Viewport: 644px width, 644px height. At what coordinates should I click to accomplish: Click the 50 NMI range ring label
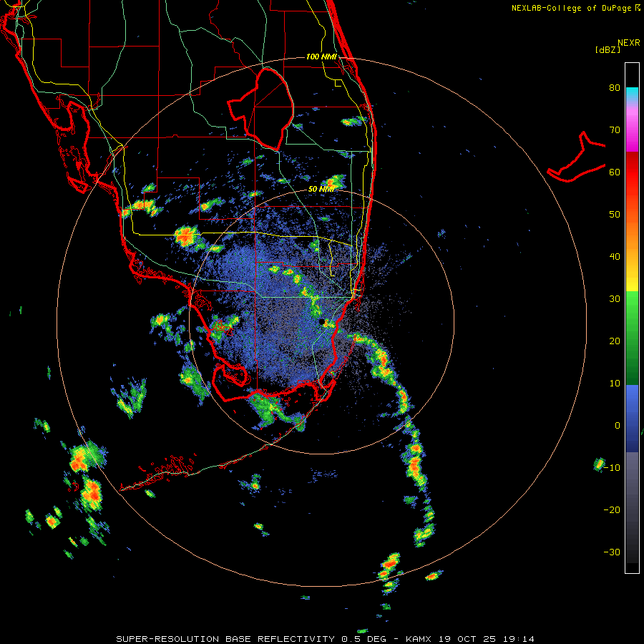tap(321, 189)
